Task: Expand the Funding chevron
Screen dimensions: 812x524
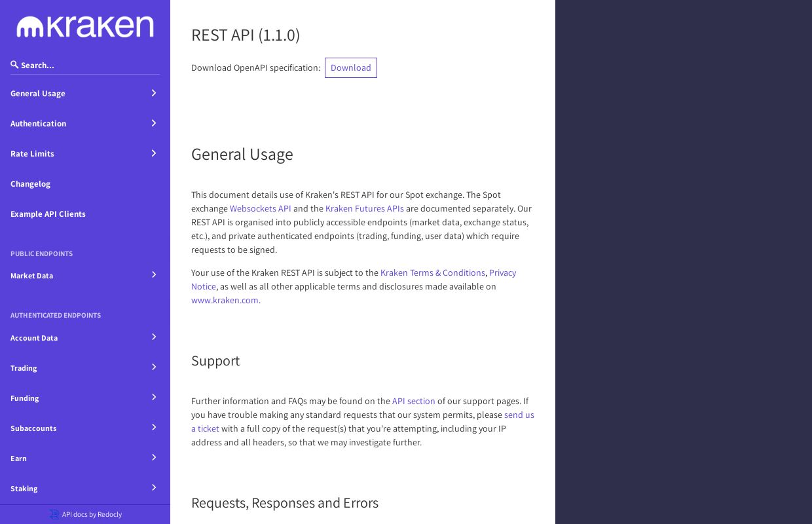Action: tap(154, 397)
